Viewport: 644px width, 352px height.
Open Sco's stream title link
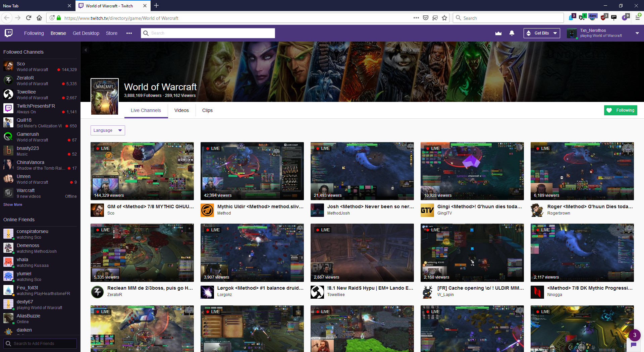pos(151,207)
